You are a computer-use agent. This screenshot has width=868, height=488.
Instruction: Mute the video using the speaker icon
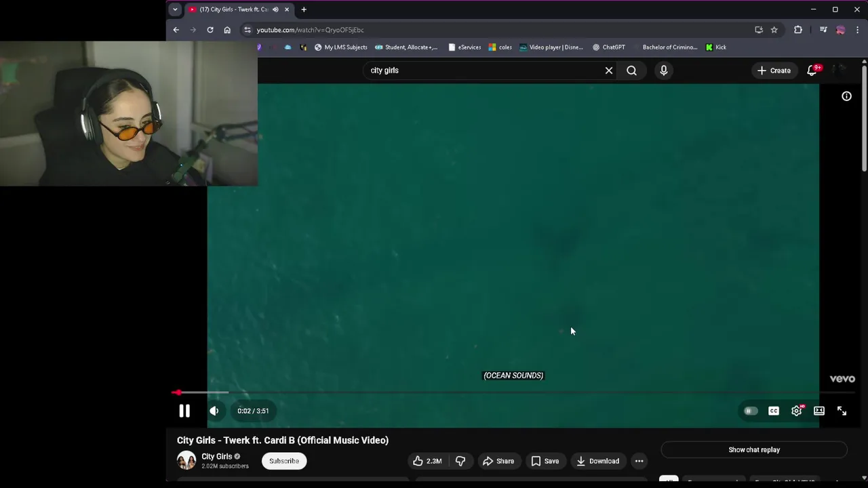(214, 411)
